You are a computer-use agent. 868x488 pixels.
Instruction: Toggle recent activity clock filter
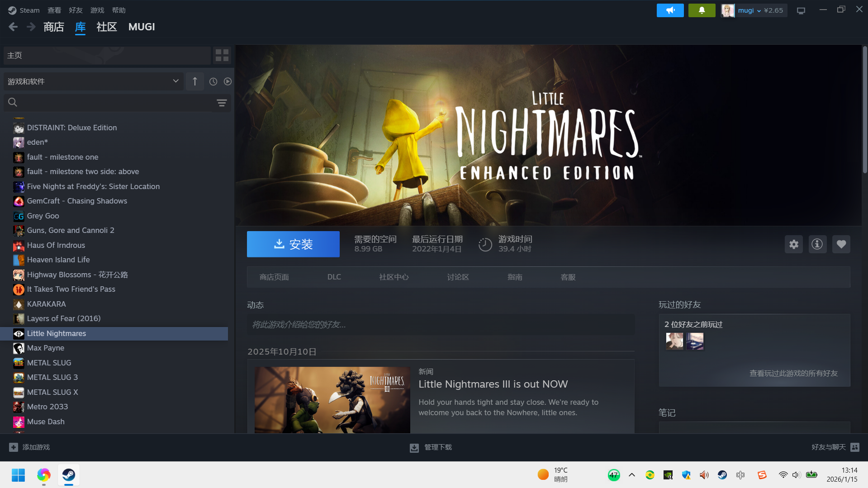point(213,81)
